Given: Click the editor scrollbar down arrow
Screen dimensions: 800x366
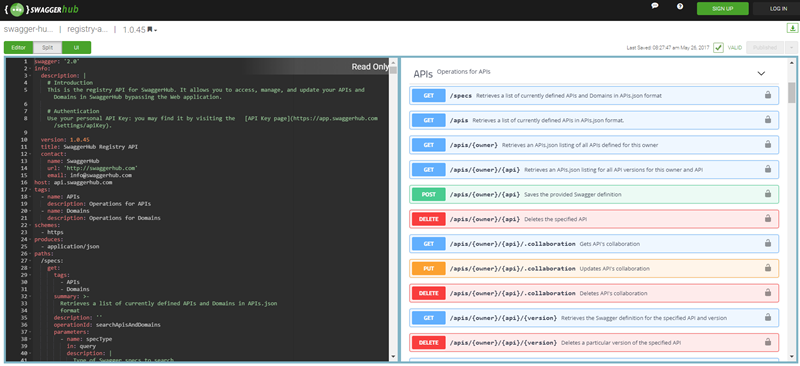Looking at the screenshot, I should click(393, 356).
